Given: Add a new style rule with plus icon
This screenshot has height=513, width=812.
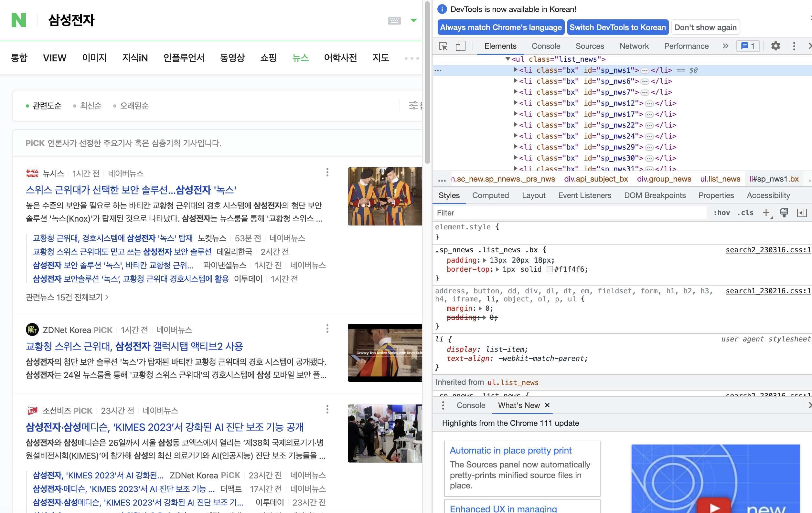Looking at the screenshot, I should tap(766, 213).
